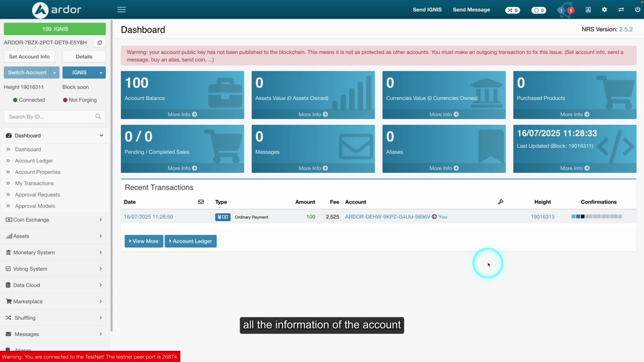Image resolution: width=644 pixels, height=362 pixels.
Task: Expand Messages sidebar menu
Action: 54,334
